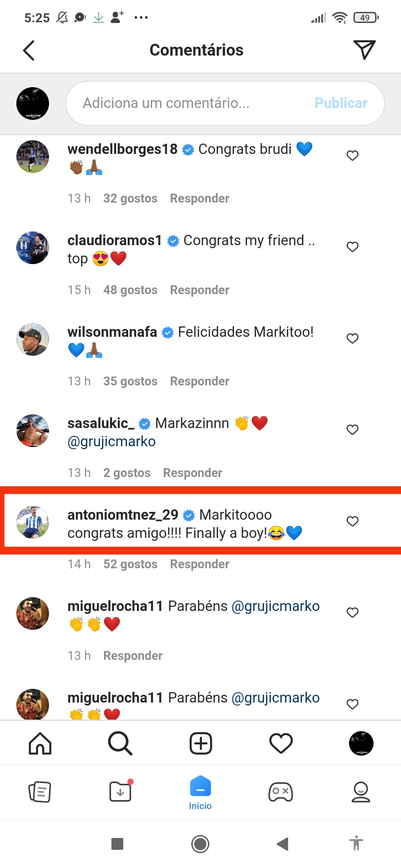Image resolution: width=401 pixels, height=868 pixels.
Task: Open the game controller icon
Action: pos(281,792)
